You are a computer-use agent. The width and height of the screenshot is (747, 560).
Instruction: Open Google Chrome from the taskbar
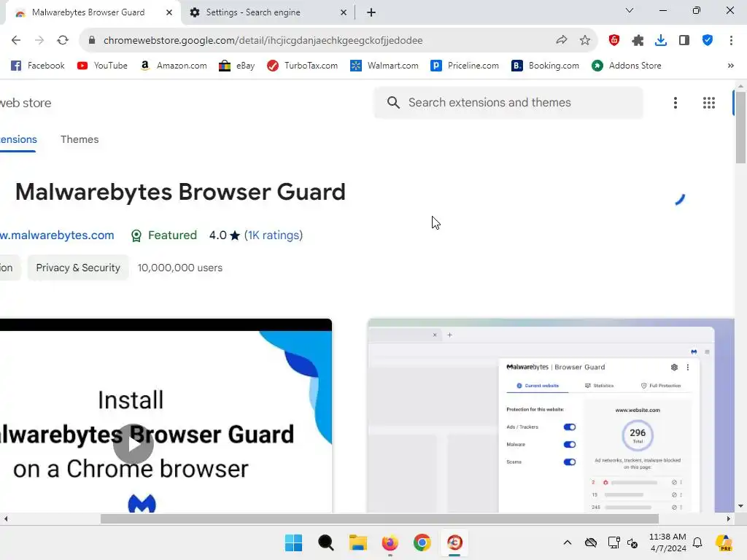422,542
